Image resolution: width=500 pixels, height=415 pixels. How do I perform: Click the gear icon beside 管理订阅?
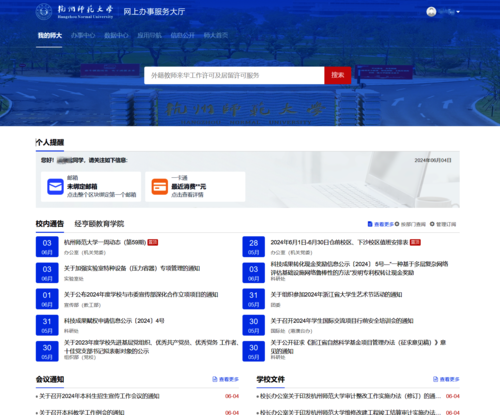coord(432,224)
